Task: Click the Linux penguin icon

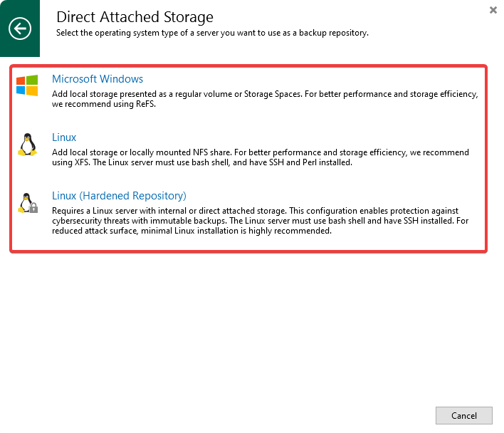Action: click(27, 145)
